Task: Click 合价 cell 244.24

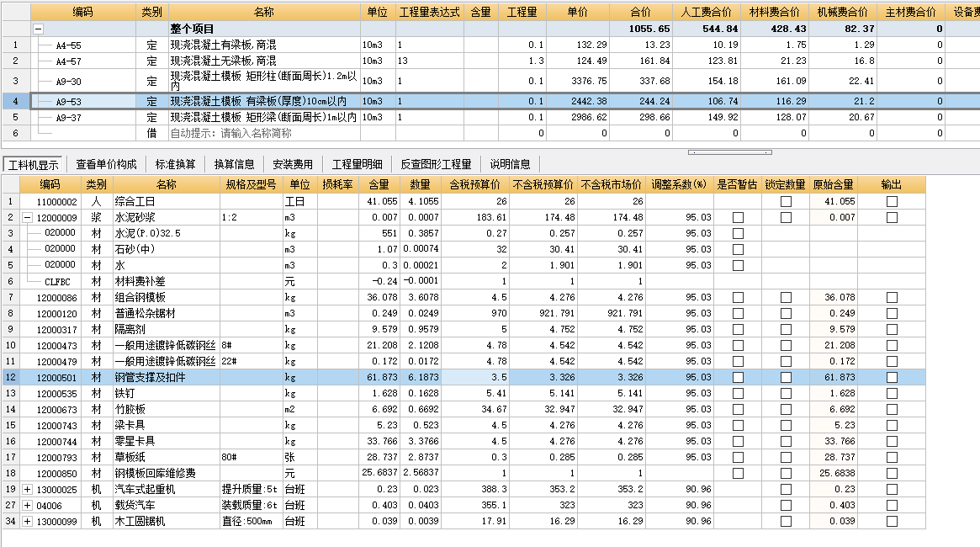Action: coord(641,101)
